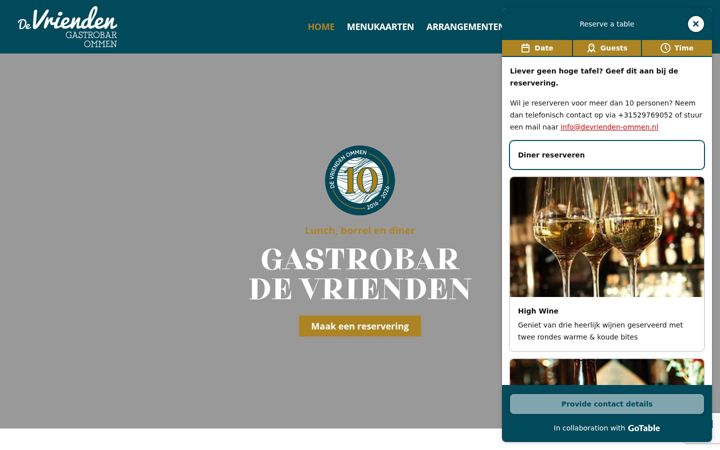The image size is (720, 450).
Task: Open the ARRANGEMENTEN menu item
Action: click(464, 27)
